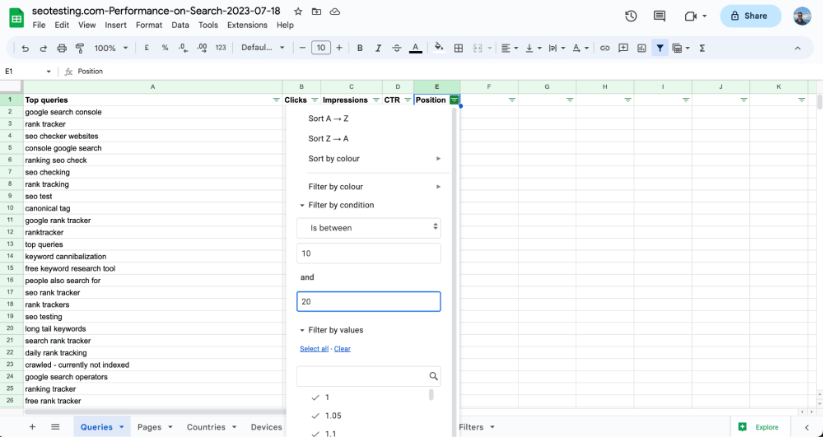Open the Clicks column filter arrow
This screenshot has width=823, height=437.
coord(314,100)
